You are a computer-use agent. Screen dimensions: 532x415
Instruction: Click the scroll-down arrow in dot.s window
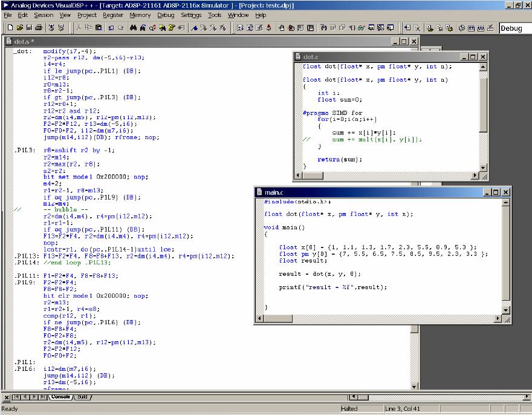click(414, 387)
